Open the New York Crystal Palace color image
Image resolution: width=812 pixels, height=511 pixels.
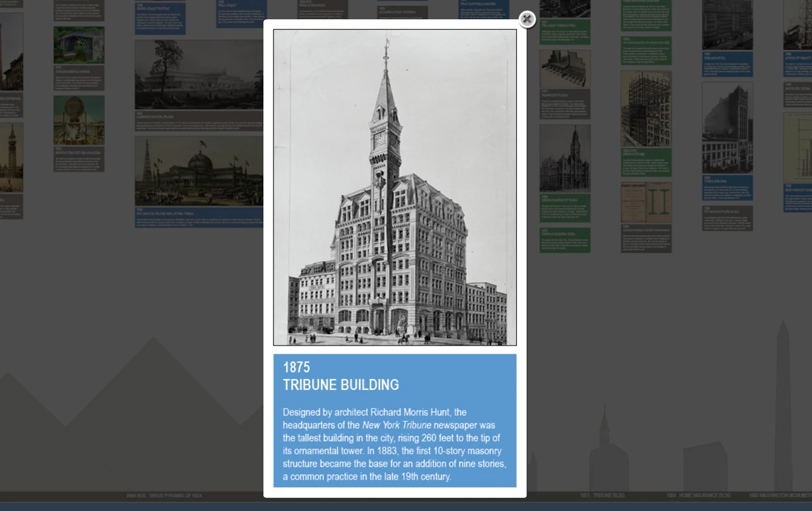(x=199, y=171)
